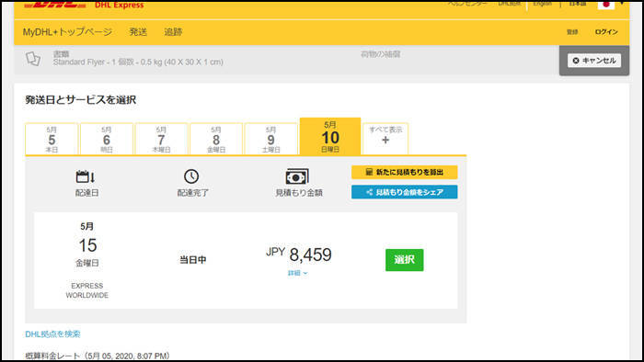This screenshot has width=644, height=362.
Task: Open MyDHL+ top page menu item
Action: pyautogui.click(x=67, y=32)
